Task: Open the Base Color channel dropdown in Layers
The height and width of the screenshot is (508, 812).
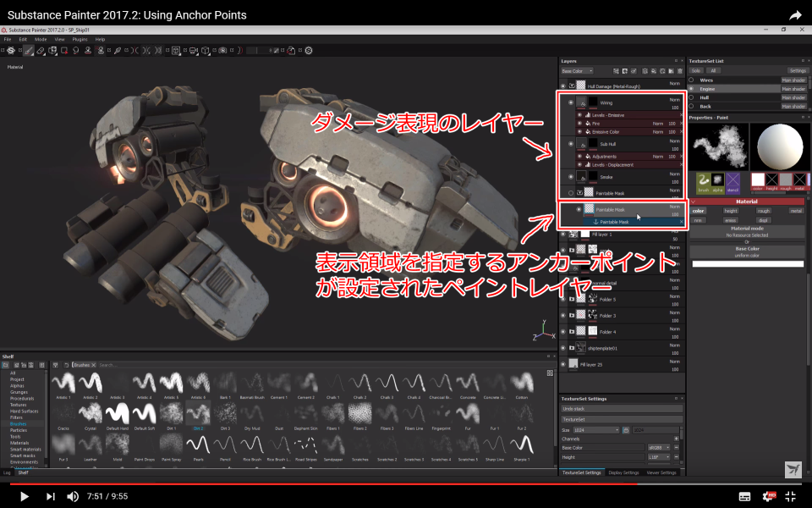Action: (x=577, y=71)
